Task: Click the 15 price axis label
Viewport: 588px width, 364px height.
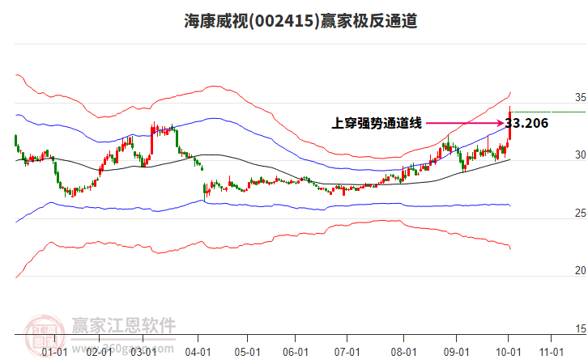Action: click(x=581, y=328)
